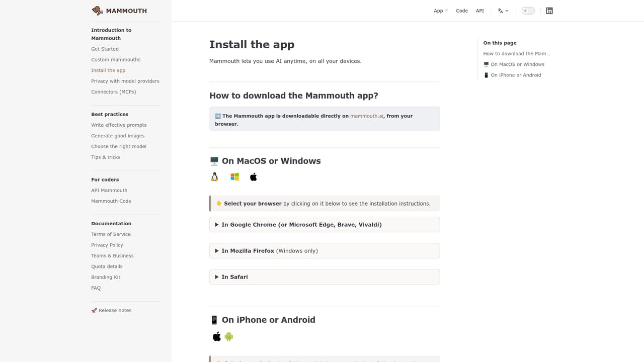
Task: Open FAQ page in sidebar
Action: pos(96,288)
